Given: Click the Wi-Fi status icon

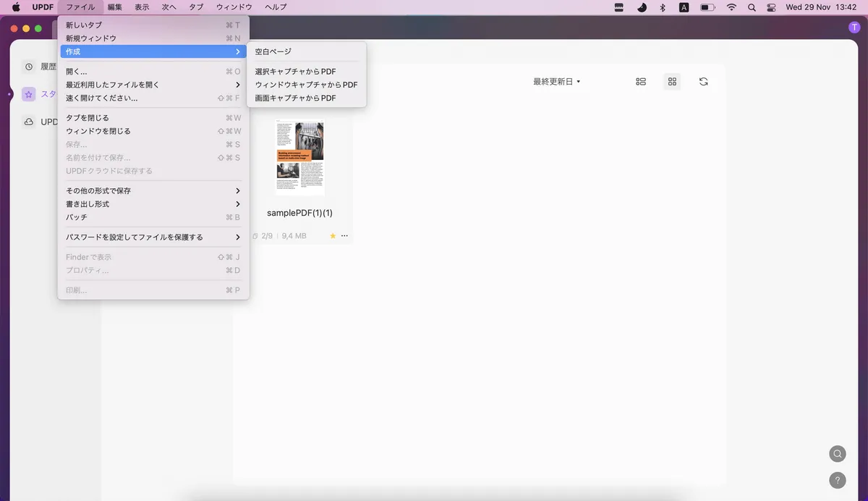Looking at the screenshot, I should [x=731, y=7].
